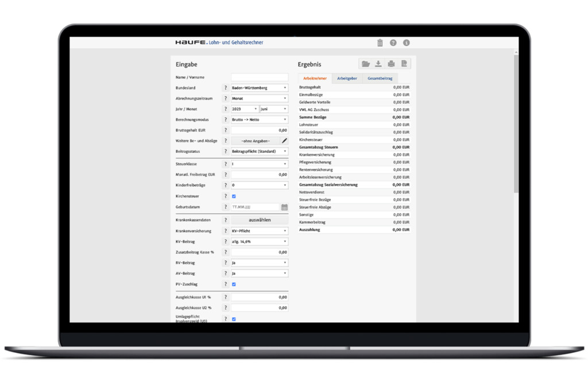The image size is (588, 385).
Task: Click the -ohne Angaben- button
Action: [x=255, y=141]
